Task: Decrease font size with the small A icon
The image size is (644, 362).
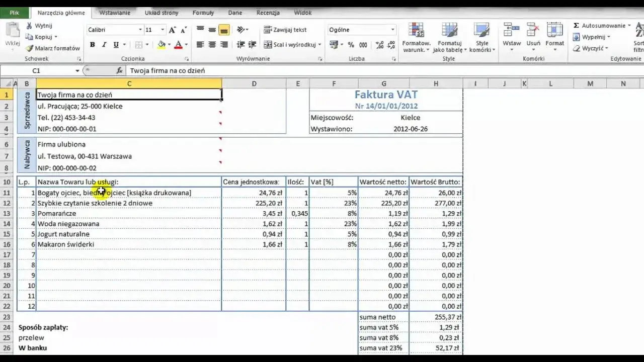Action: pyautogui.click(x=184, y=30)
